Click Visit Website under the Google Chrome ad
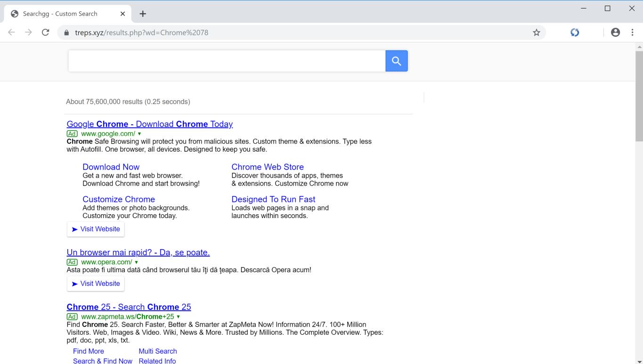This screenshot has width=643, height=364. point(96,229)
